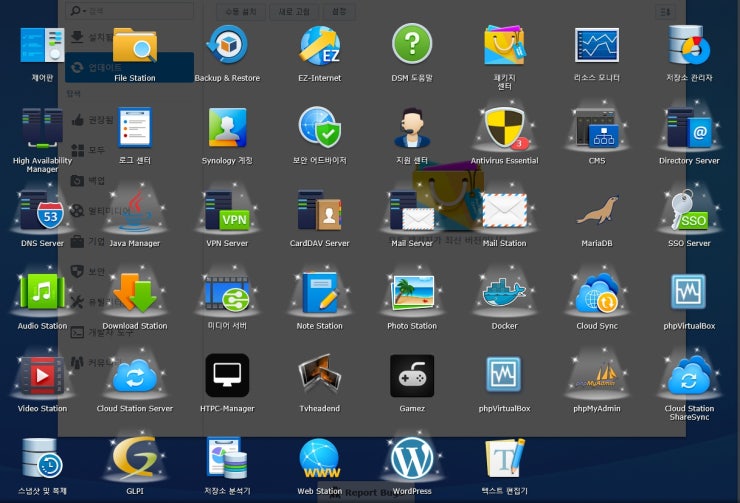Launch WordPress
This screenshot has height=503, width=740.
click(x=412, y=458)
